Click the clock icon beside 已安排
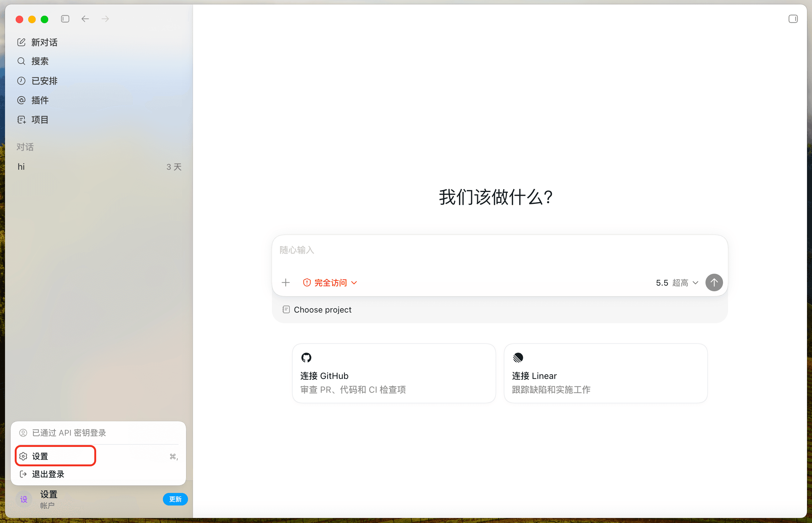 [21, 81]
